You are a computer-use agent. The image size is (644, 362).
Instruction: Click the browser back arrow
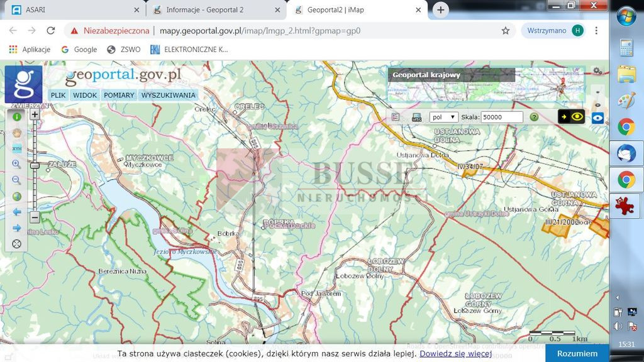tap(13, 30)
